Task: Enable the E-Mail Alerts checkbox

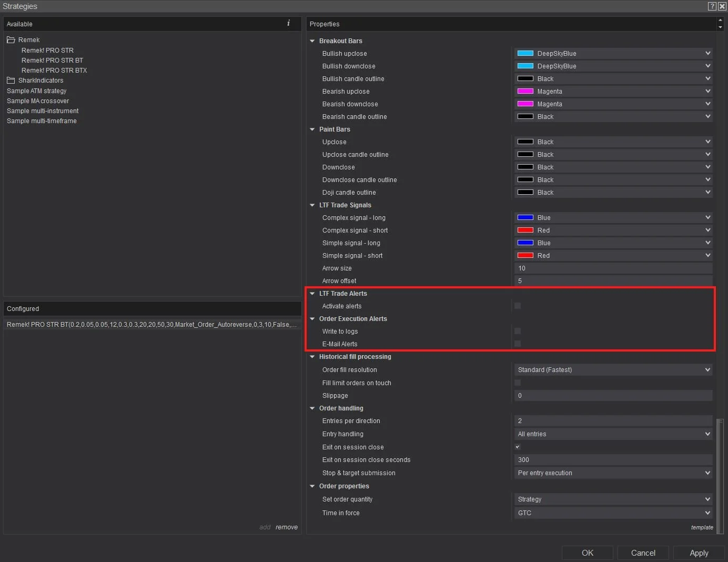Action: [x=518, y=344]
